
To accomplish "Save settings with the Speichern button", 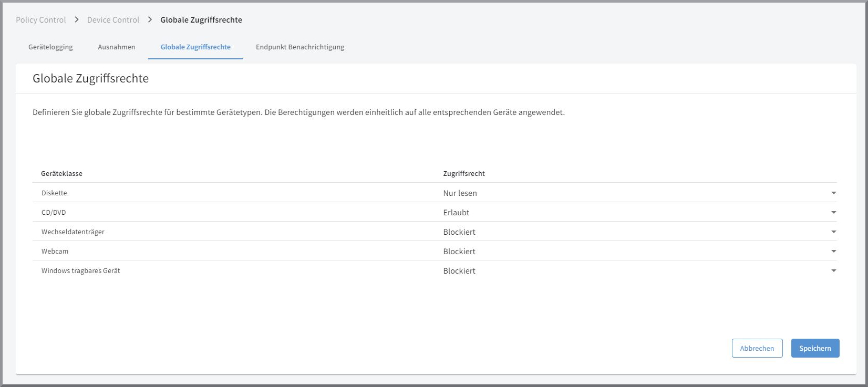I will [x=815, y=348].
